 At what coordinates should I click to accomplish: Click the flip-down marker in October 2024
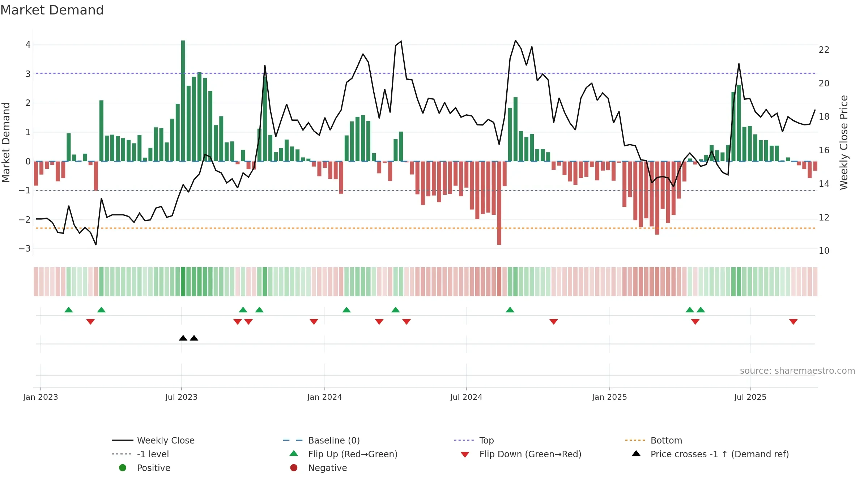pos(554,321)
